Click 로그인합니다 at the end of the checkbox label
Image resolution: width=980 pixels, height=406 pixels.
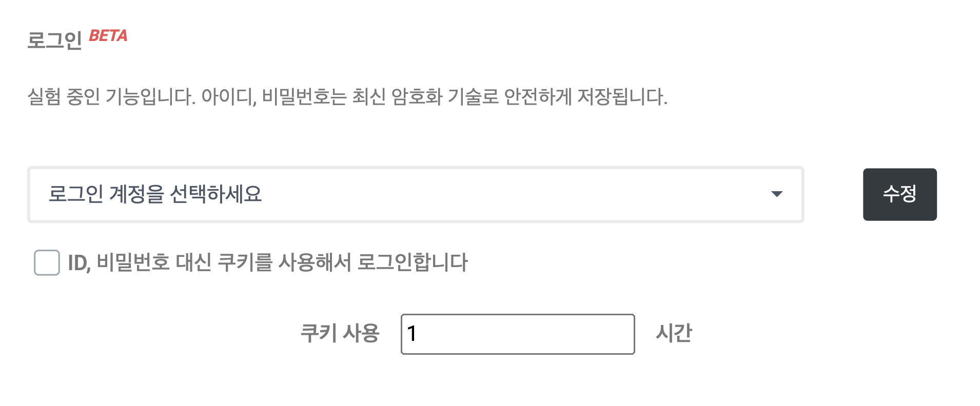[x=413, y=262]
